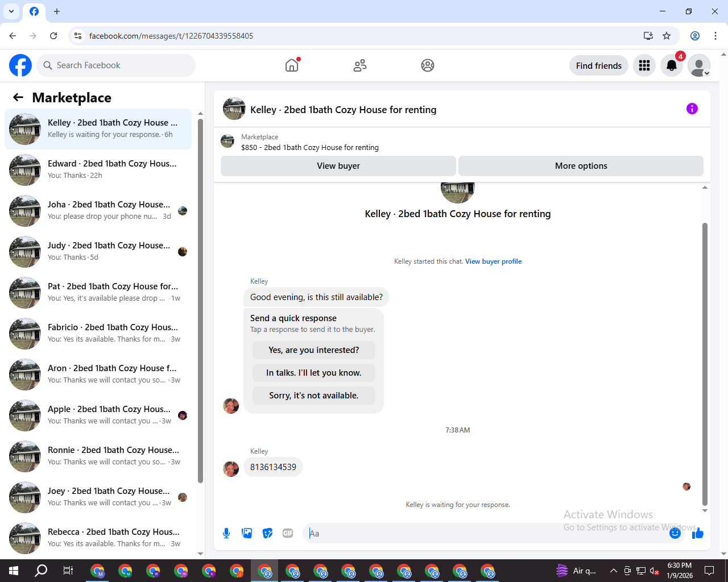This screenshot has height=582, width=728.
Task: Open the emoji picker in message box
Action: point(675,533)
